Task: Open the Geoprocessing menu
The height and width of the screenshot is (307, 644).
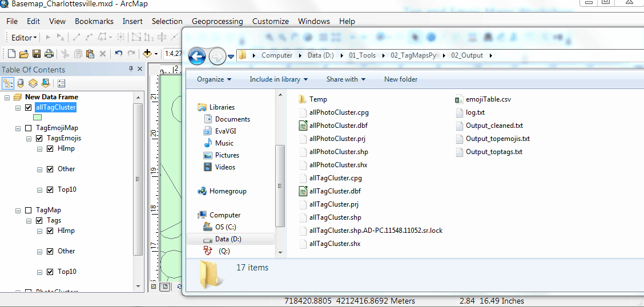Action: pyautogui.click(x=218, y=21)
